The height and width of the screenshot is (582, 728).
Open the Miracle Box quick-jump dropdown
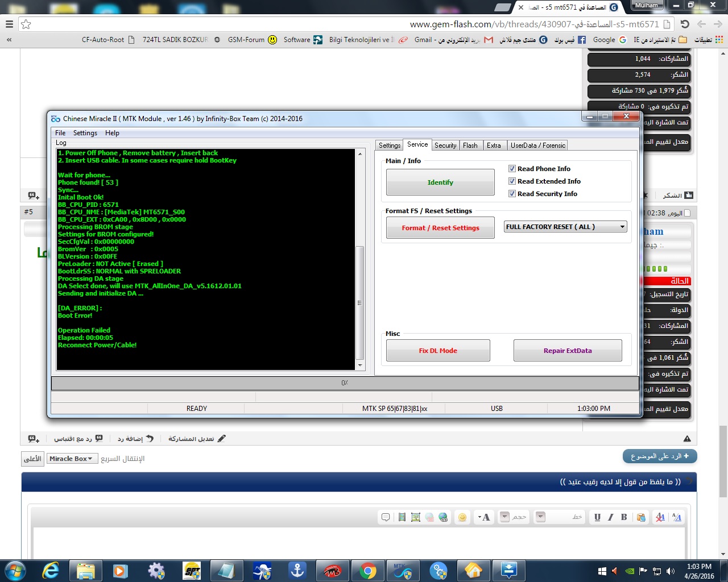(x=72, y=459)
